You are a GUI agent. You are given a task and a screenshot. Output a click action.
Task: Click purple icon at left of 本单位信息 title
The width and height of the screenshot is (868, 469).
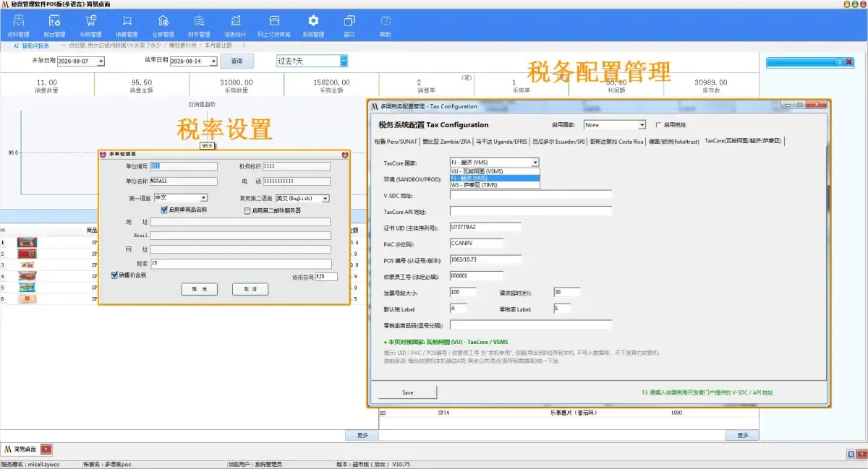103,154
